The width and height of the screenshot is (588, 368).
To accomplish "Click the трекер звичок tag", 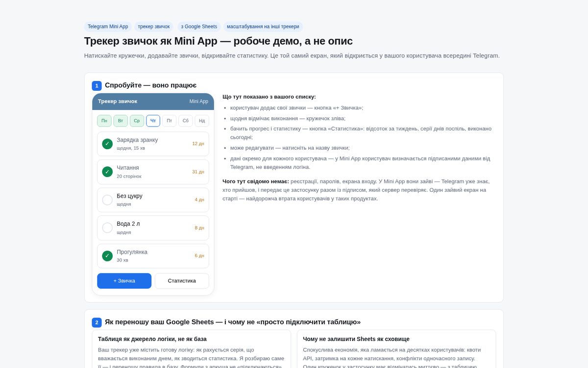I will [154, 26].
